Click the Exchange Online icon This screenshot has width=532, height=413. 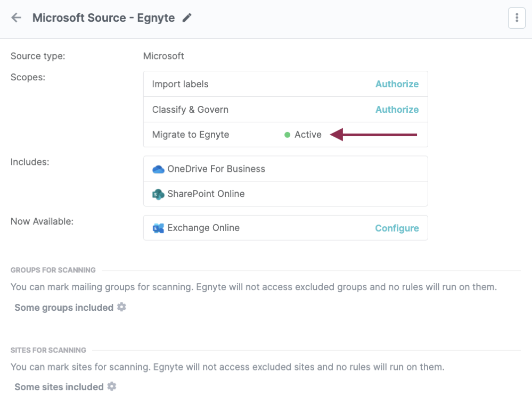158,228
